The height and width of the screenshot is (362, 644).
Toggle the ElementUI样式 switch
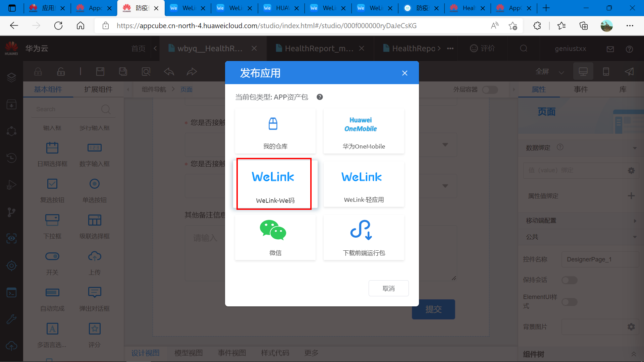[x=569, y=302]
